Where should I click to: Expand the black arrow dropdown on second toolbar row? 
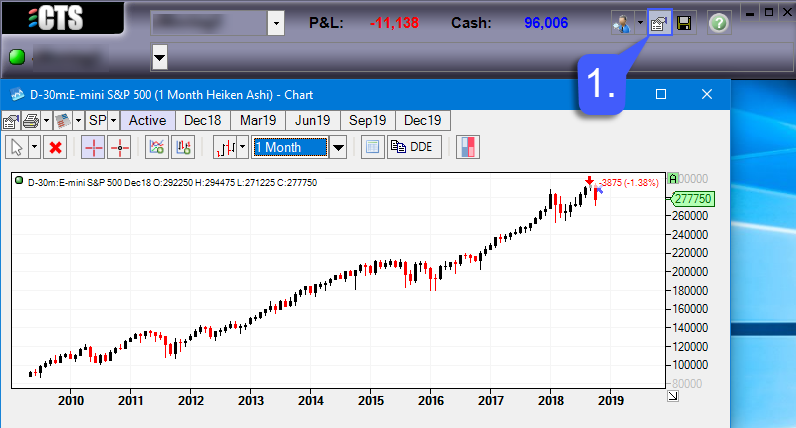(159, 57)
